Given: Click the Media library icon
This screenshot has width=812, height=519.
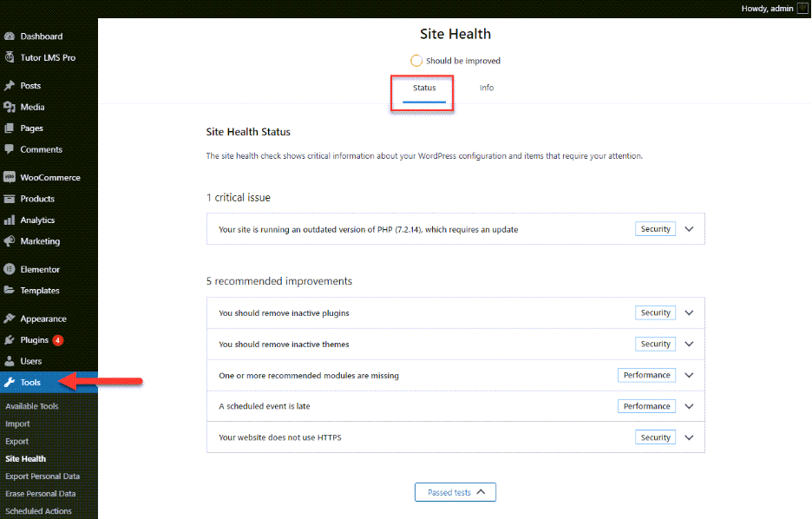Looking at the screenshot, I should pos(11,107).
